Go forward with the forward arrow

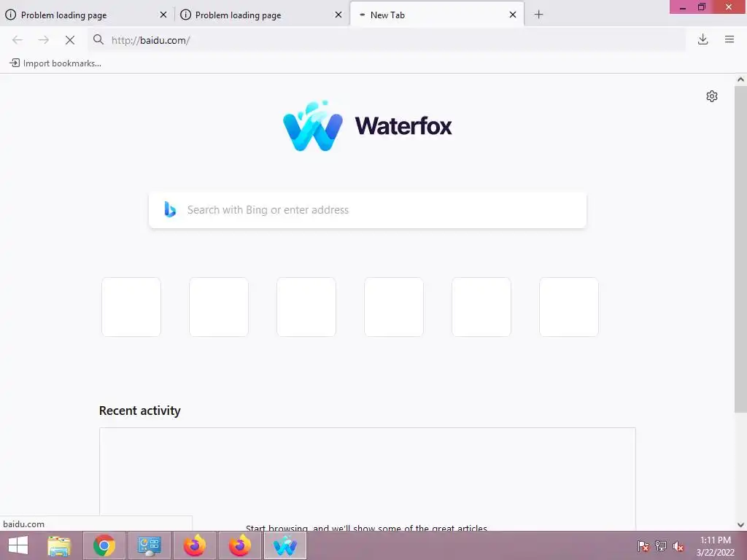click(43, 40)
